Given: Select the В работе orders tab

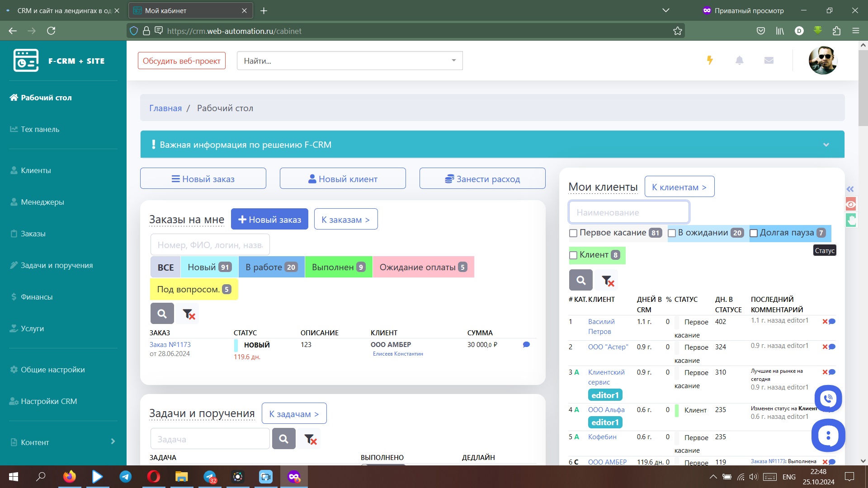Looking at the screenshot, I should (271, 267).
